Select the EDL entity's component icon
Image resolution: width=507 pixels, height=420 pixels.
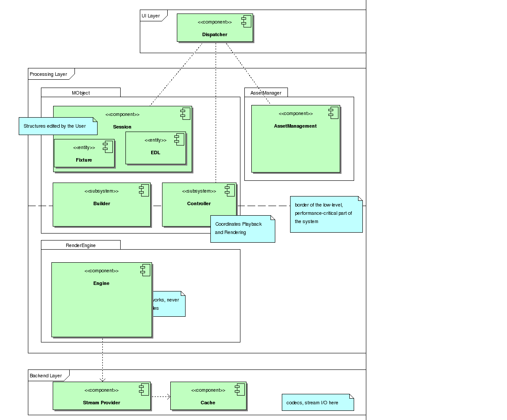click(x=179, y=139)
